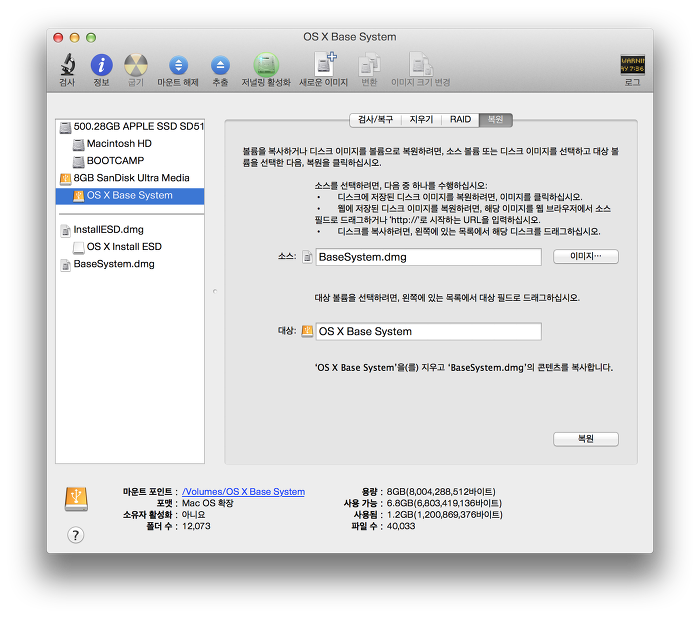Select InstallESD.dmg in the sidebar
This screenshot has height=618, width=700.
pos(130,230)
